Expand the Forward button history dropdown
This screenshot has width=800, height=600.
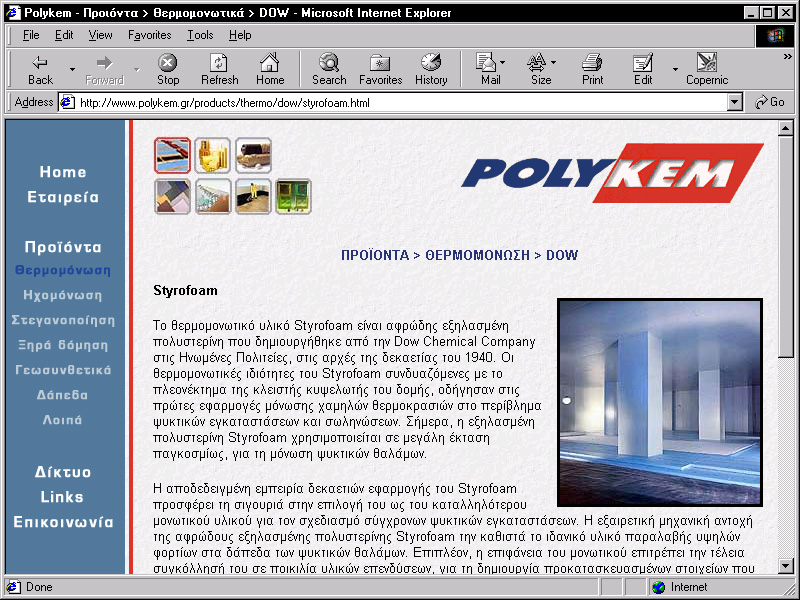(x=137, y=69)
